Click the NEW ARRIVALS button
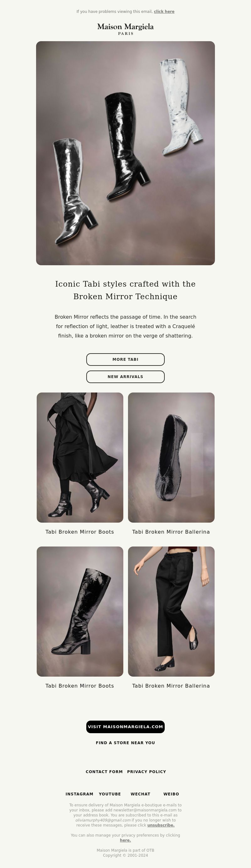Image resolution: width=251 pixels, height=868 pixels. [125, 377]
